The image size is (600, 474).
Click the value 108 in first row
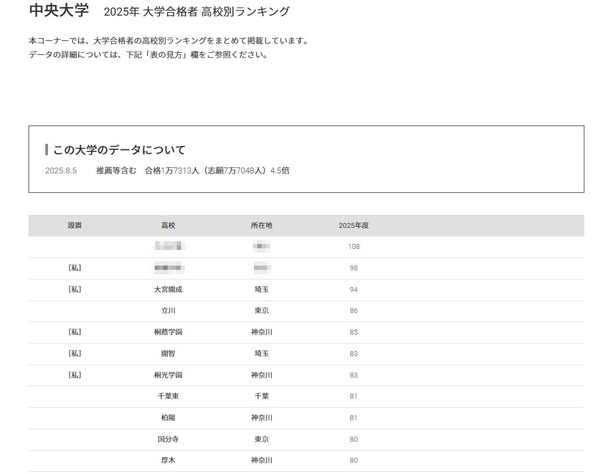click(x=354, y=247)
